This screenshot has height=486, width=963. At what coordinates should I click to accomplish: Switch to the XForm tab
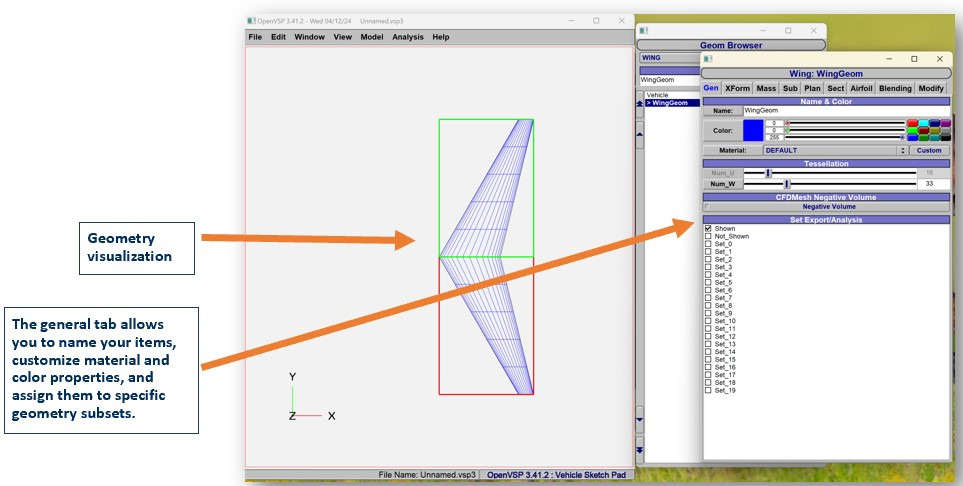(x=737, y=88)
